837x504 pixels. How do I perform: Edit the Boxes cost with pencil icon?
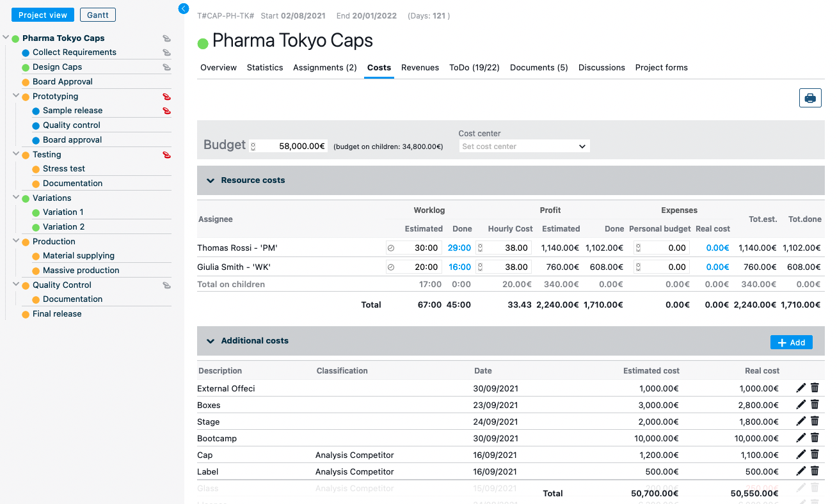pos(801,405)
